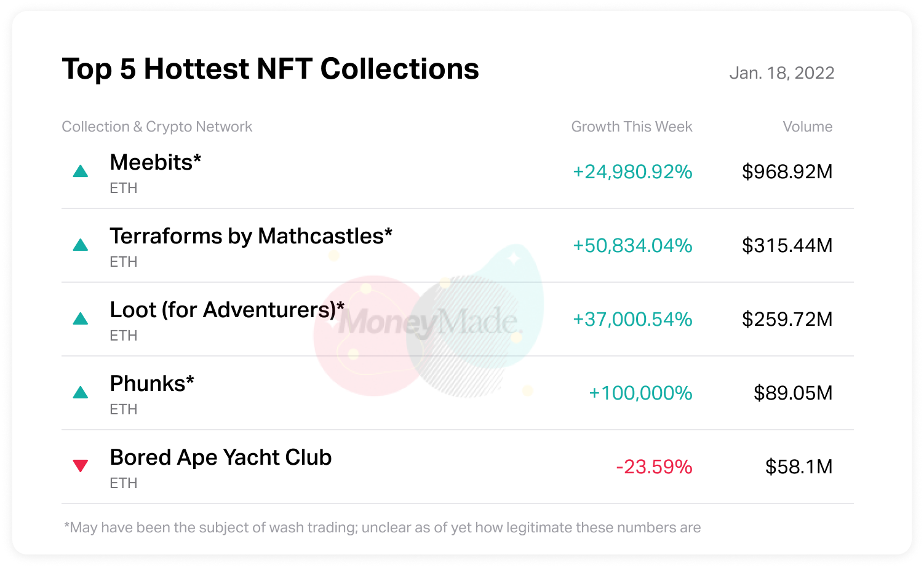This screenshot has height=568, width=924.
Task: Click the Volume column header
Action: click(807, 127)
